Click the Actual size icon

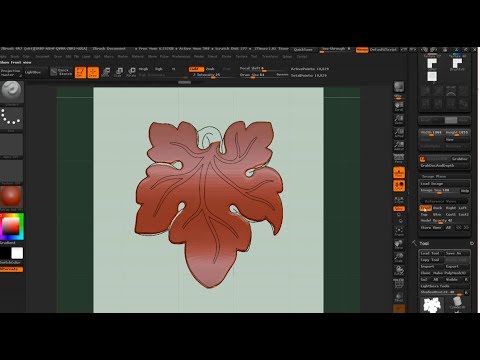coord(399,133)
